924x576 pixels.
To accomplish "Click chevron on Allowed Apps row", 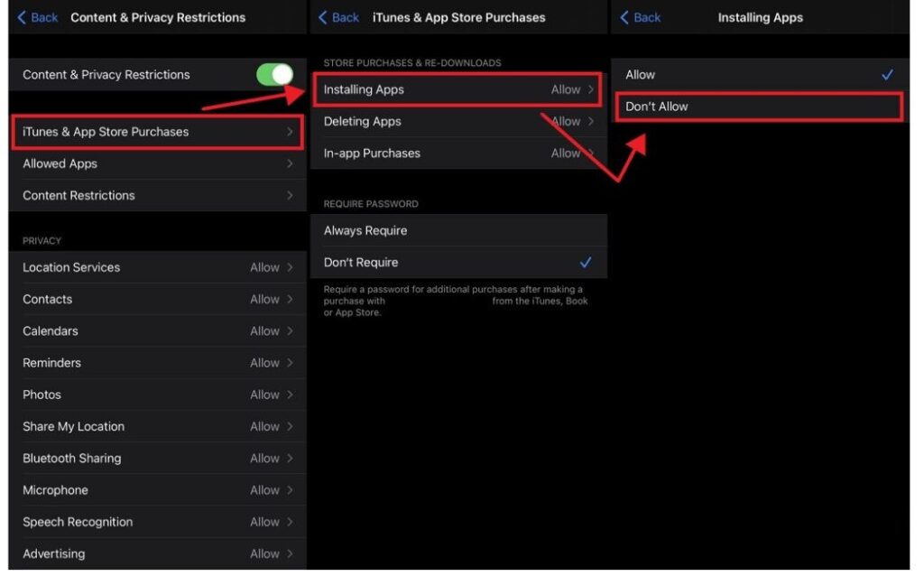I will pyautogui.click(x=290, y=164).
